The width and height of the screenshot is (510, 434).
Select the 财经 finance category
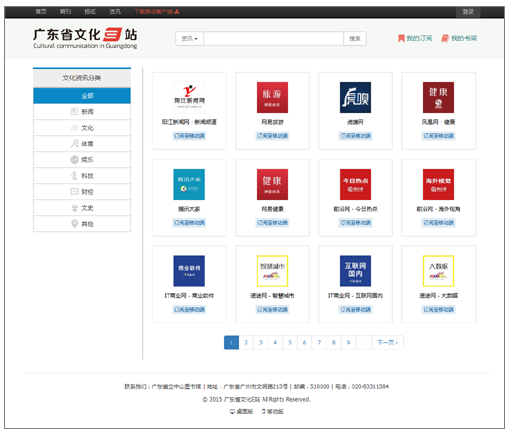point(82,192)
